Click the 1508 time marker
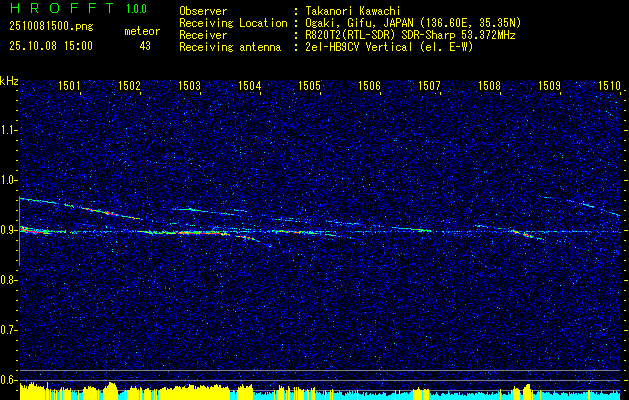The width and height of the screenshot is (629, 400). [x=489, y=85]
